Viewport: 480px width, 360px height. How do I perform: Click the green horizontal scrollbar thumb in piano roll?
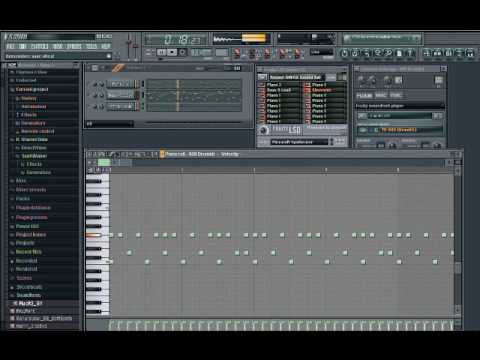104,163
